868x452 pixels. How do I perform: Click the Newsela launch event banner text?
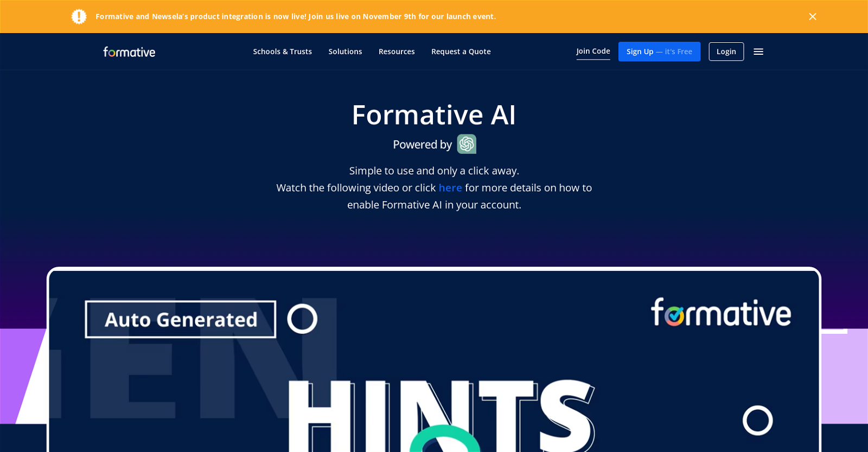pyautogui.click(x=296, y=16)
